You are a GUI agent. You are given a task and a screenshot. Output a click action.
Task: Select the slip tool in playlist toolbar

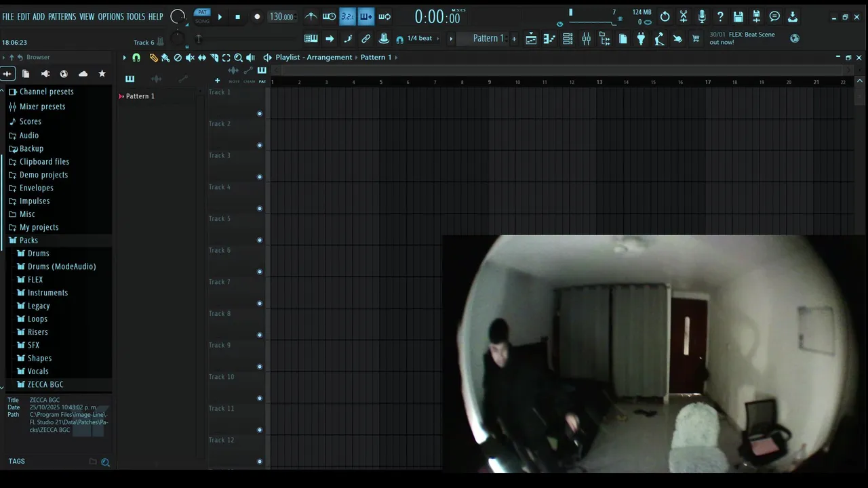pos(202,58)
